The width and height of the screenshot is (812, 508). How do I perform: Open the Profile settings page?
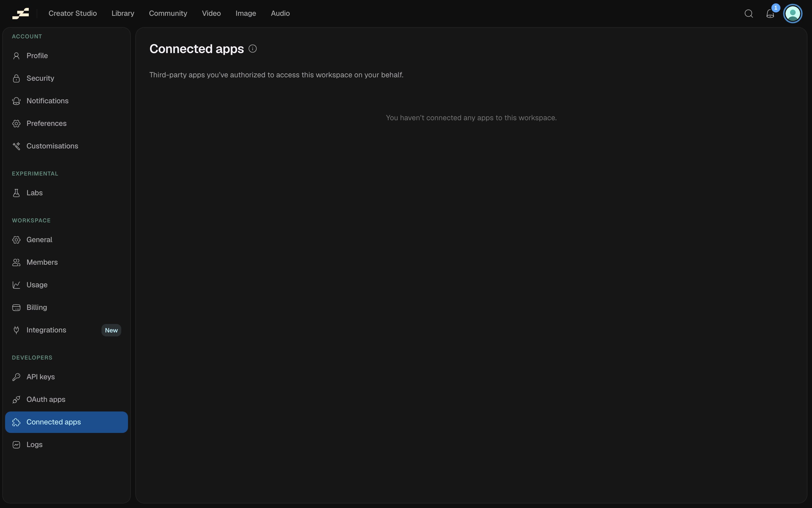(67, 56)
